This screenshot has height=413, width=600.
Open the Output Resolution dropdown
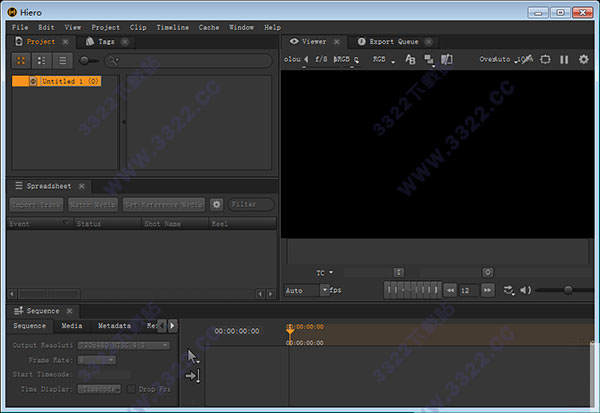point(124,345)
